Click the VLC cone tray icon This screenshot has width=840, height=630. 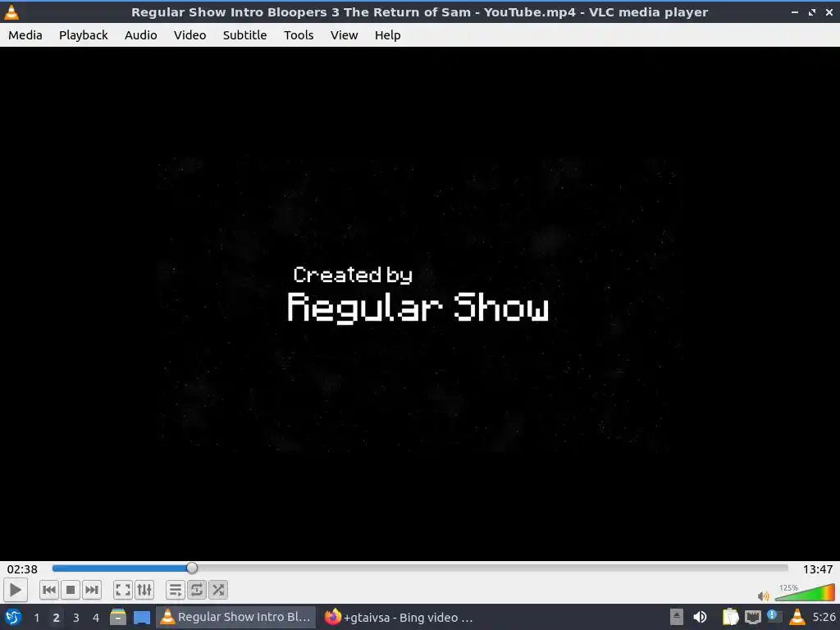tap(797, 617)
